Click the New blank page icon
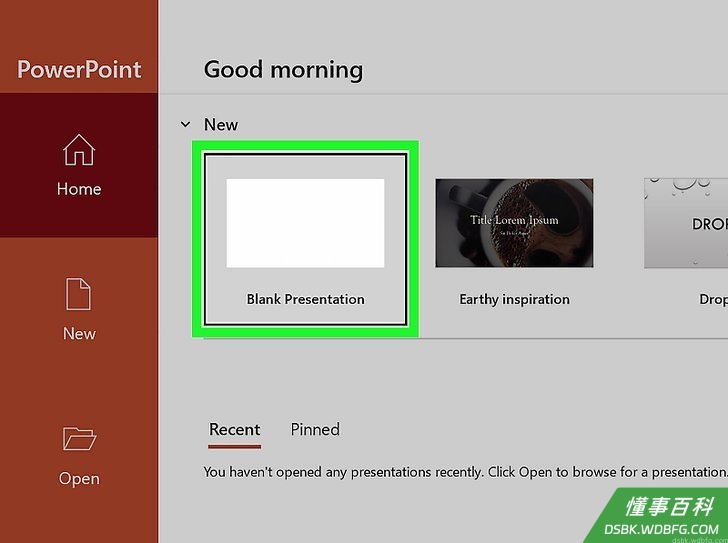The image size is (728, 543). click(78, 294)
